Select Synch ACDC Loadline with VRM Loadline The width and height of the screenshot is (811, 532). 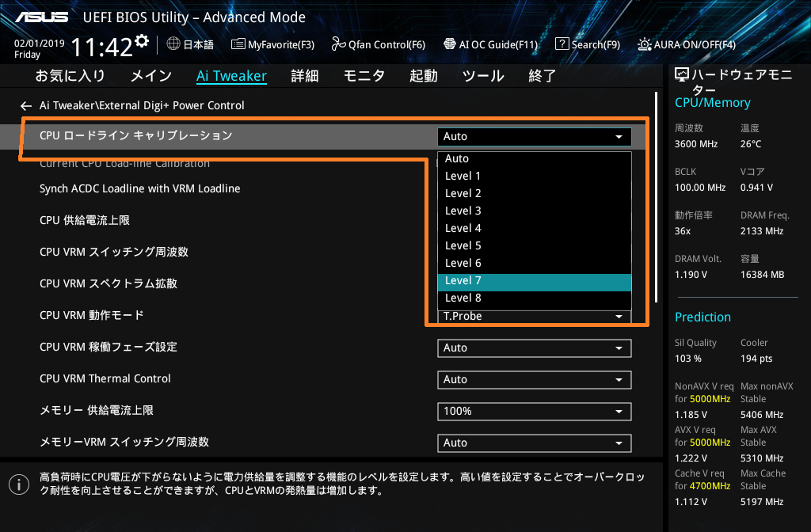coord(140,188)
